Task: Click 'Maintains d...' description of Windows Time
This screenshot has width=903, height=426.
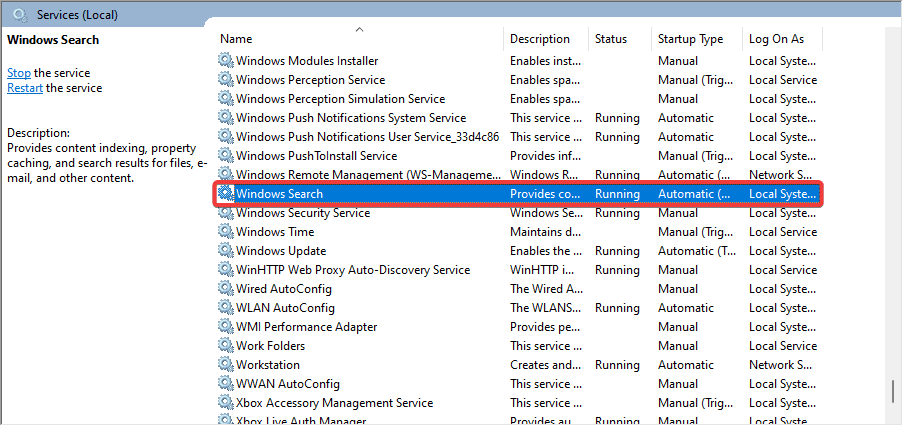Action: point(546,231)
